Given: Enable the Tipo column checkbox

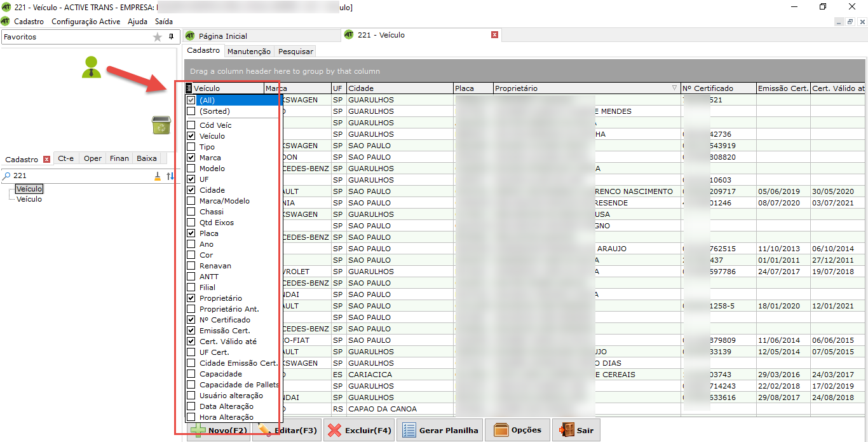Looking at the screenshot, I should (x=191, y=147).
